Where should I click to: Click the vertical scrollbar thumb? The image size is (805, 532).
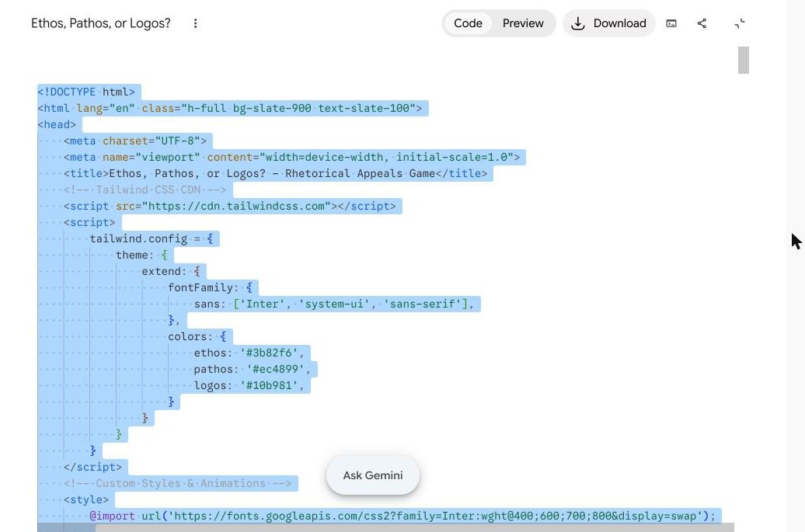(744, 60)
